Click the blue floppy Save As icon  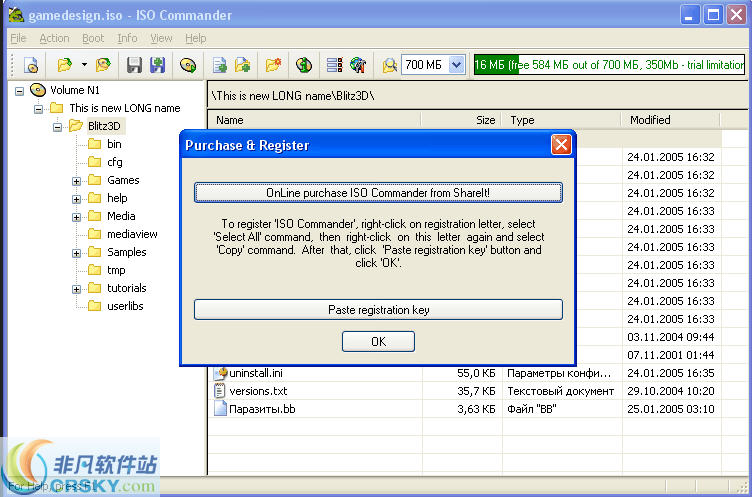click(x=157, y=65)
